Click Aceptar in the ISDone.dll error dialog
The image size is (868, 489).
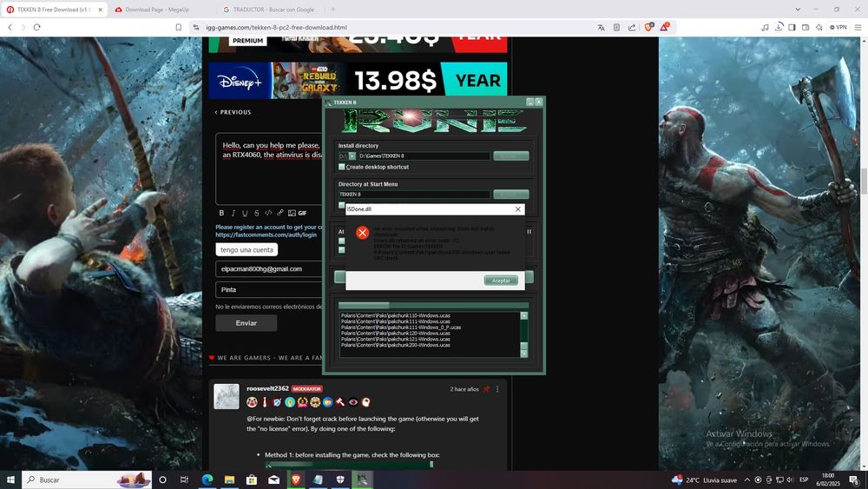(x=501, y=281)
